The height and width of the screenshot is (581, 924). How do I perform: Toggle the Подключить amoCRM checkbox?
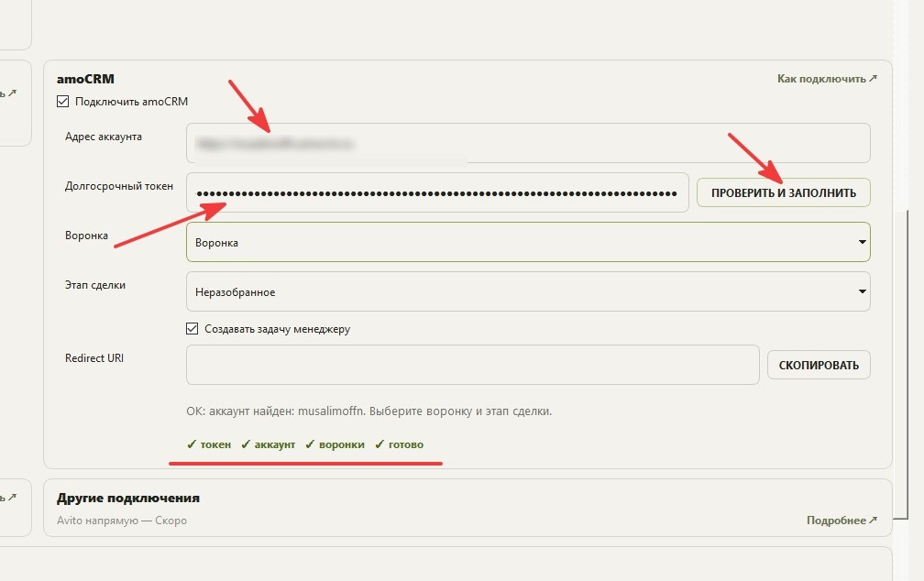[63, 102]
